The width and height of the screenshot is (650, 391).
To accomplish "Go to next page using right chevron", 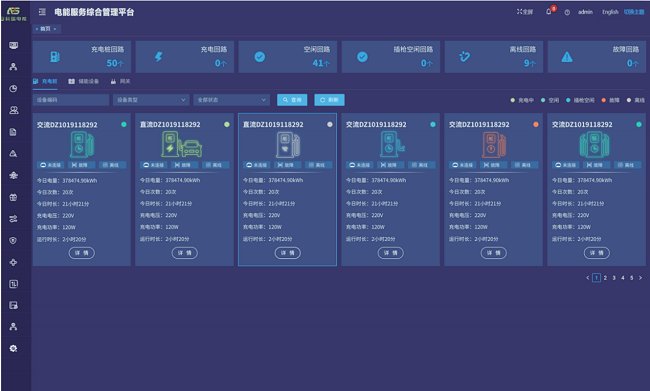I will pyautogui.click(x=640, y=278).
